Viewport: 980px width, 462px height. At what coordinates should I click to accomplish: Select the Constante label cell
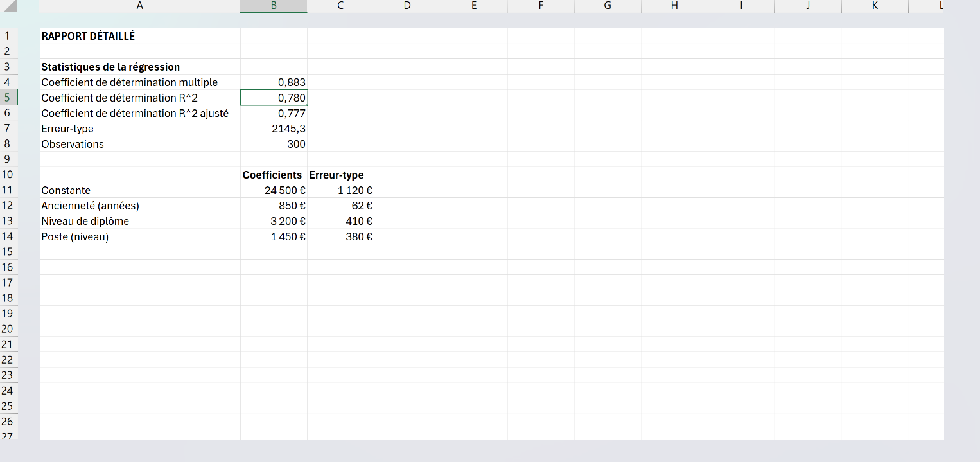click(140, 190)
